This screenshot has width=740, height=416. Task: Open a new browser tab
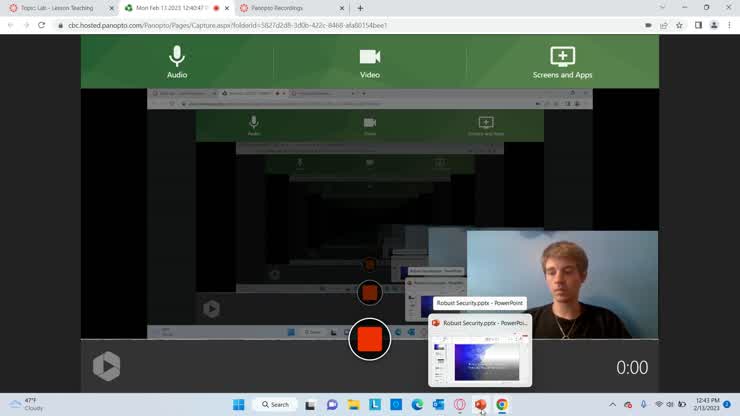360,8
